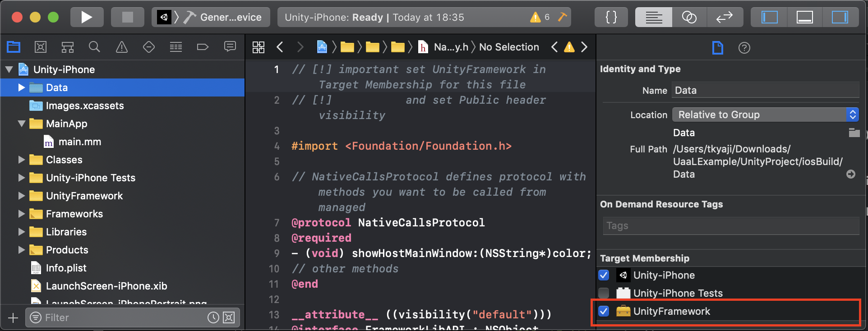The width and height of the screenshot is (868, 331).
Task: Collapse the MainApp group
Action: pos(21,124)
